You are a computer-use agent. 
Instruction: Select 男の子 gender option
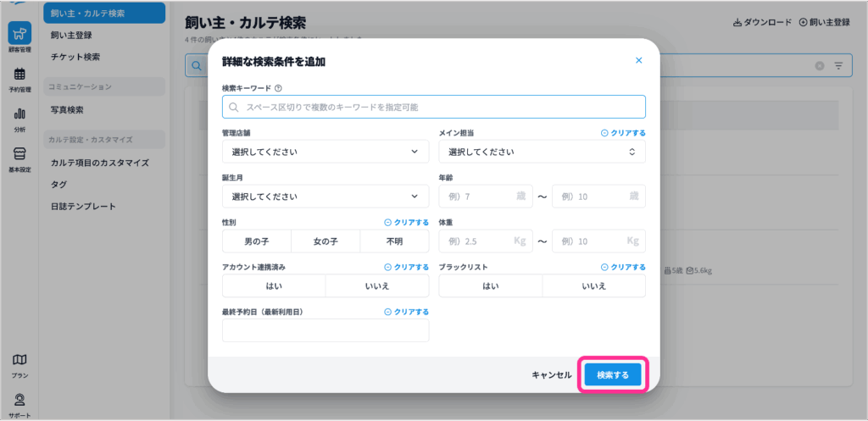256,241
